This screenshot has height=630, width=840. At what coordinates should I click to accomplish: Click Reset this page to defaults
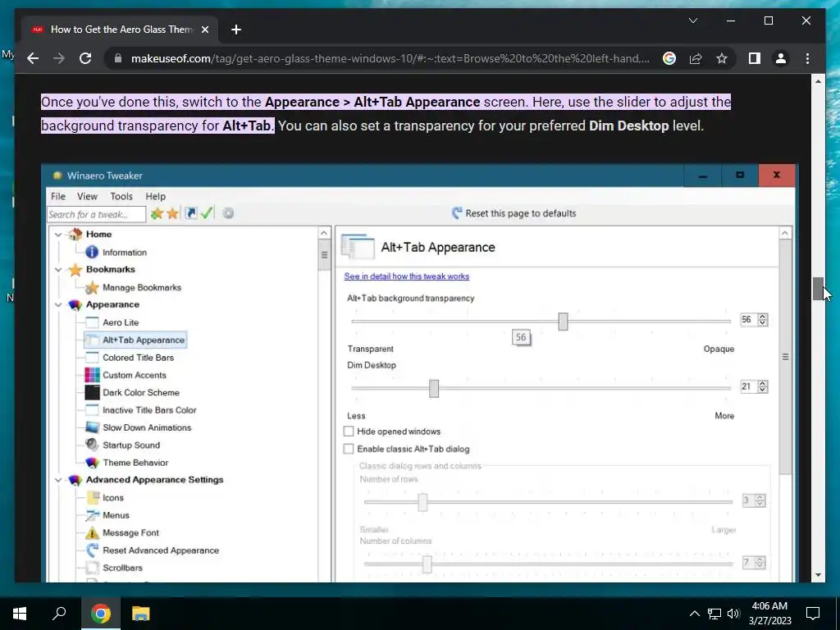[x=514, y=213]
